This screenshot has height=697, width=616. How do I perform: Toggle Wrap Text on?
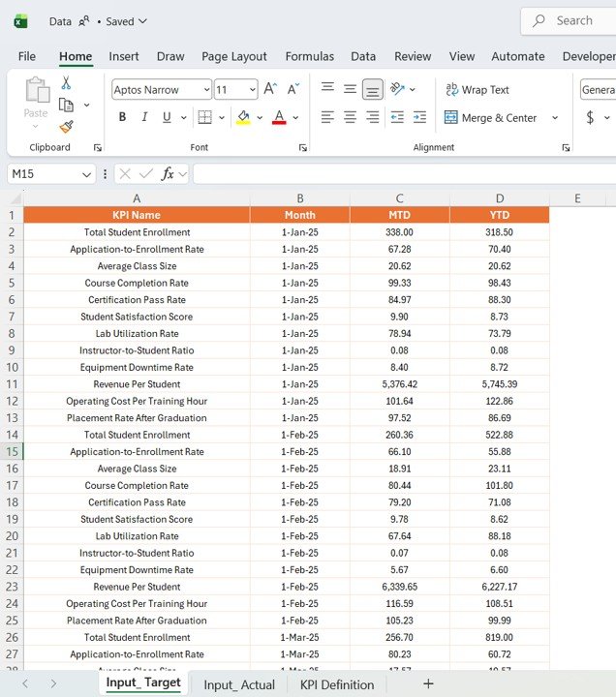click(477, 90)
